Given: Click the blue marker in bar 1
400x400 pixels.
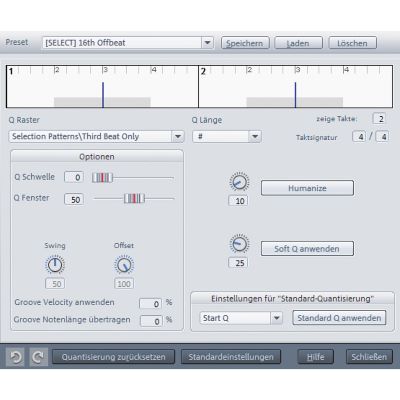Looking at the screenshot, I should 103,95.
